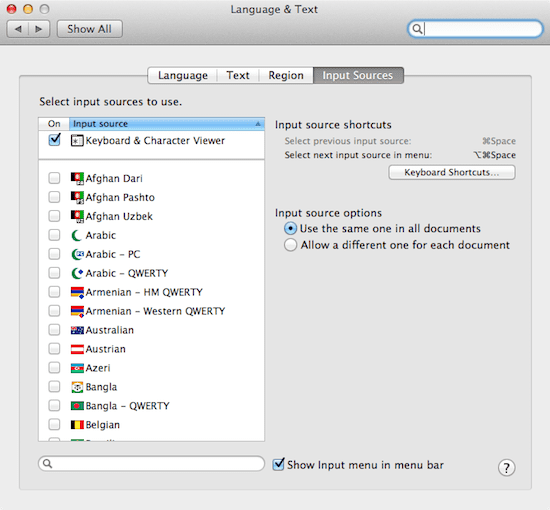Switch to the Language tab
Screen dimensions: 550x510
click(182, 75)
